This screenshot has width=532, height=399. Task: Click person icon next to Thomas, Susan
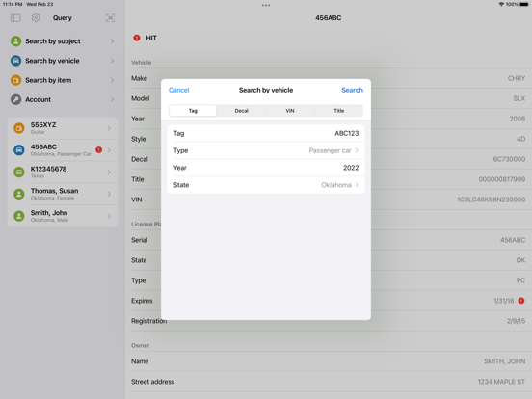pyautogui.click(x=19, y=194)
